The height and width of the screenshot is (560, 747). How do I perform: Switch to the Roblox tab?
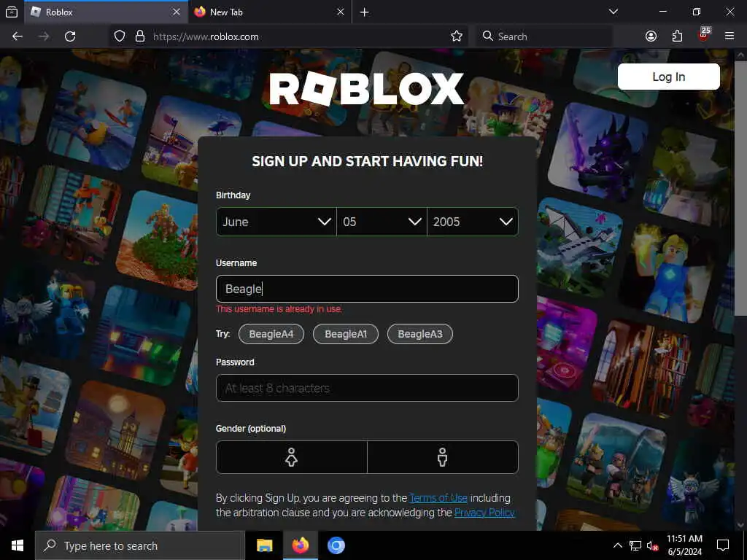click(x=106, y=12)
